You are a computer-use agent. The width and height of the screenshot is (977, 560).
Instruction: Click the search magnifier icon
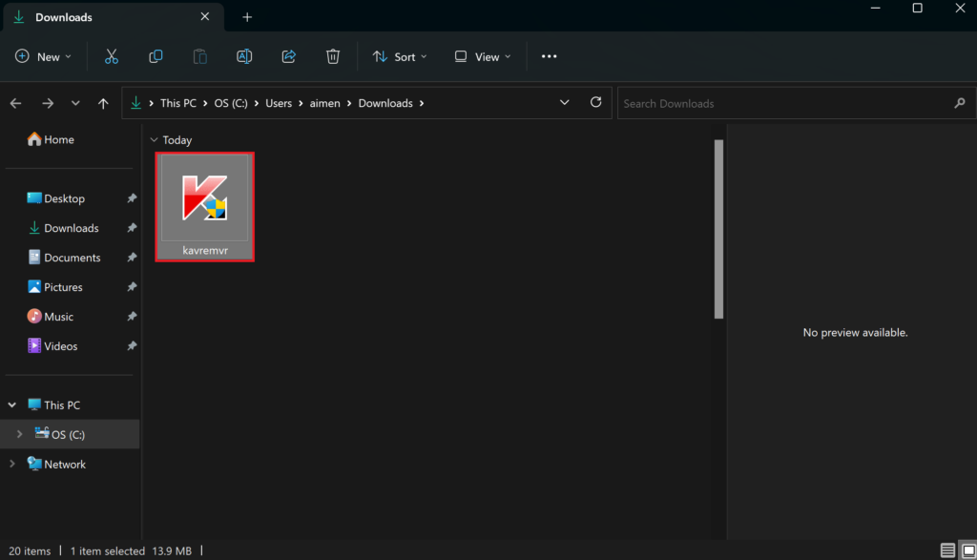(960, 103)
